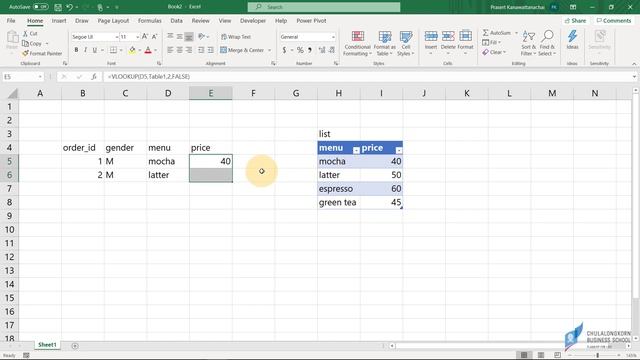Click the Cut command
This screenshot has height=360, width=640.
pos(30,33)
